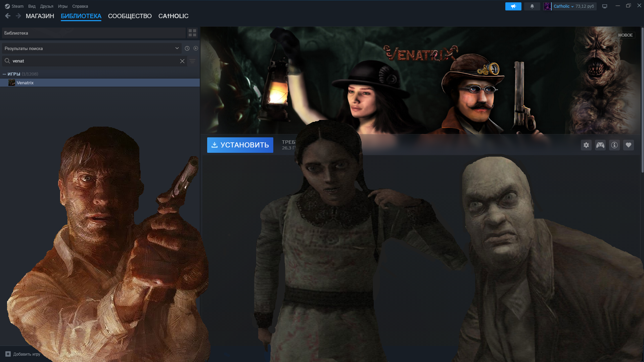Open controller layout for Venatrix
Image resolution: width=644 pixels, height=362 pixels.
[x=600, y=145]
